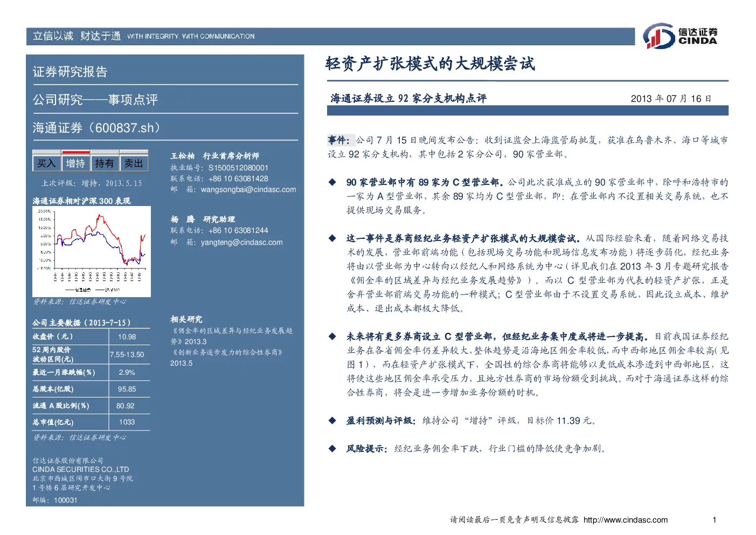Click the company name CINDA SECURITIES CO.,LTD

coord(81,470)
